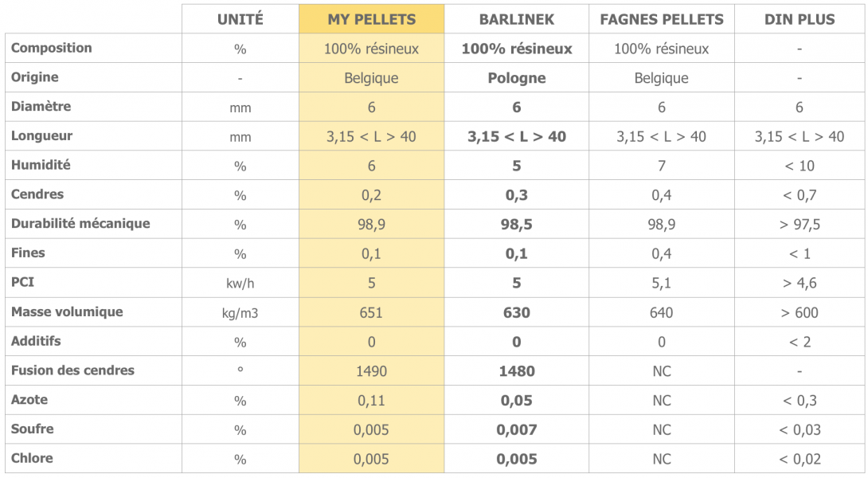This screenshot has height=478, width=868.
Task: Select the Composition row label
Action: pyautogui.click(x=52, y=48)
